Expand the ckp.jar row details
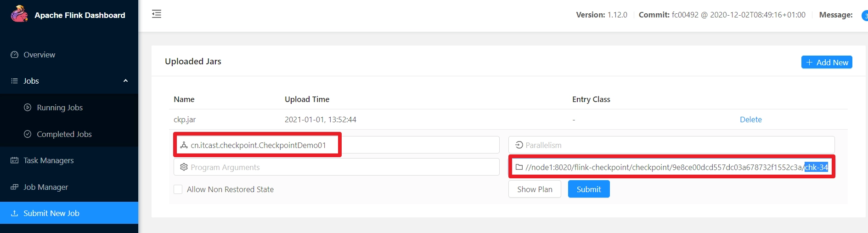The width and height of the screenshot is (868, 233). tap(508, 119)
